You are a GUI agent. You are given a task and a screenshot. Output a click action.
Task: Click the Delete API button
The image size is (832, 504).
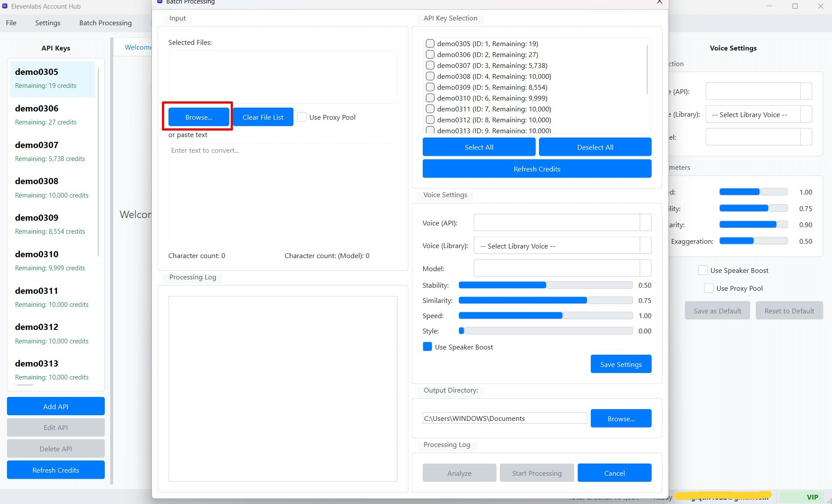click(56, 449)
